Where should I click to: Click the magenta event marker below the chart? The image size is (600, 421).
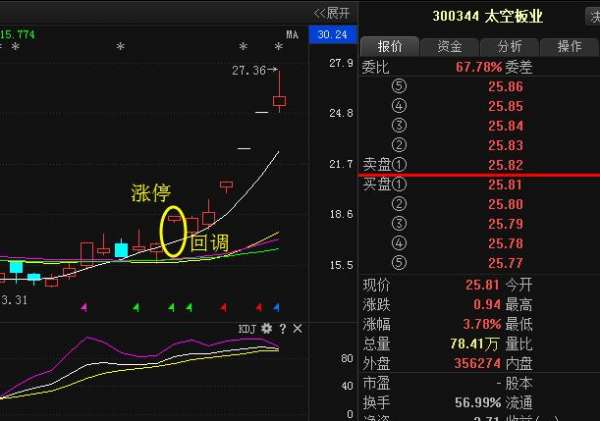coord(84,307)
